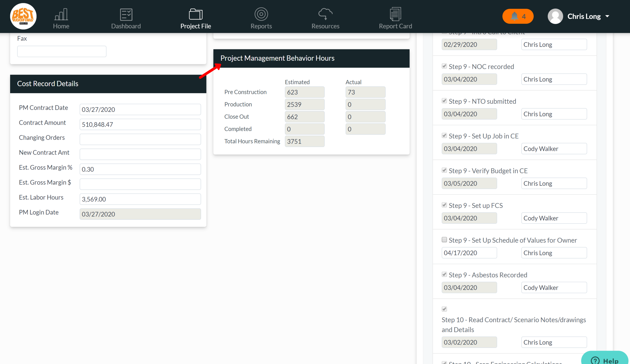Select the Reports menu label
The image size is (630, 364).
pos(261,26)
